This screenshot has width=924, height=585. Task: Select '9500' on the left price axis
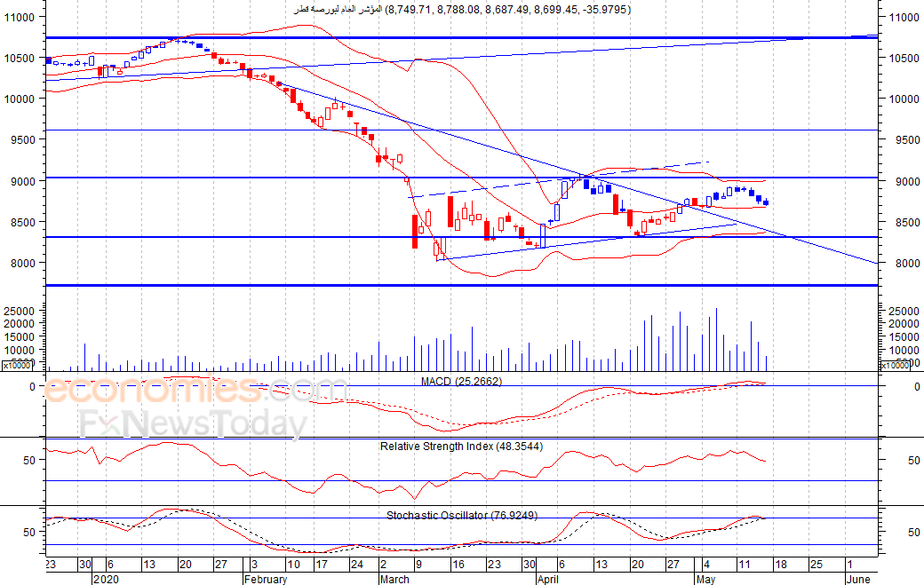click(x=22, y=140)
